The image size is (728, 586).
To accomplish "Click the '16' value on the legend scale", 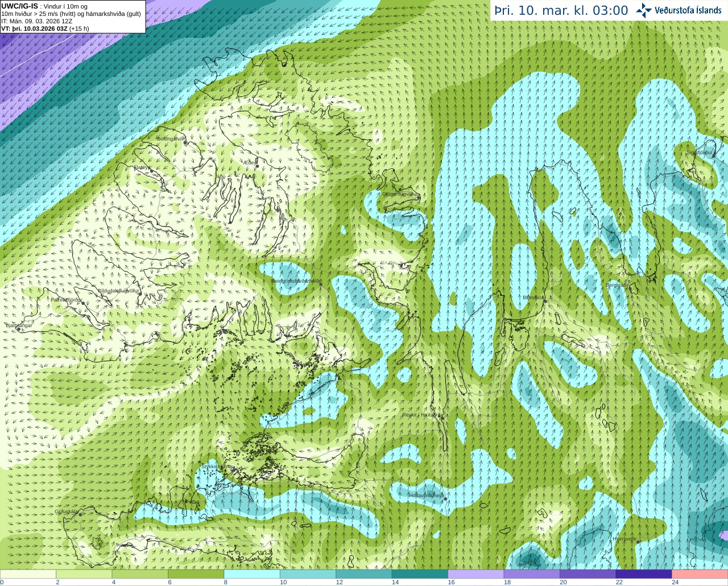I will pyautogui.click(x=451, y=582).
